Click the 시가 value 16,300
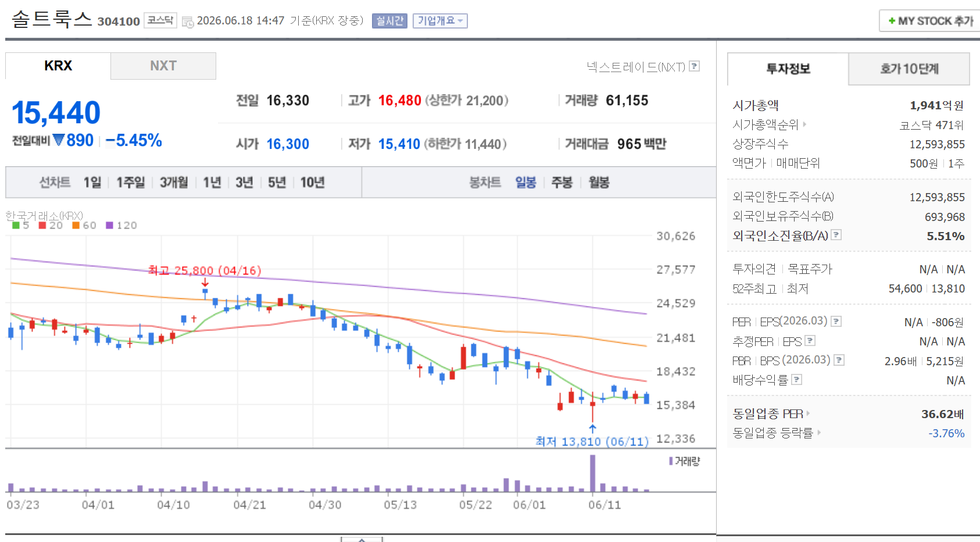 pos(288,144)
